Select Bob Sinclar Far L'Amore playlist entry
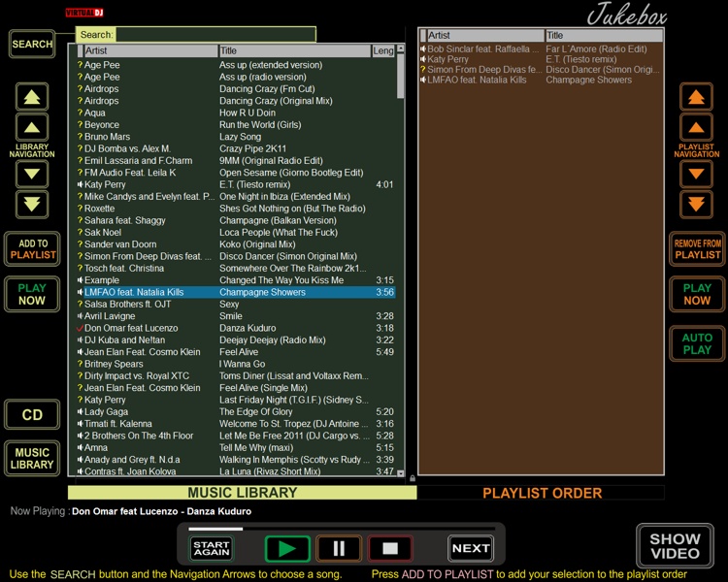 pyautogui.click(x=541, y=49)
